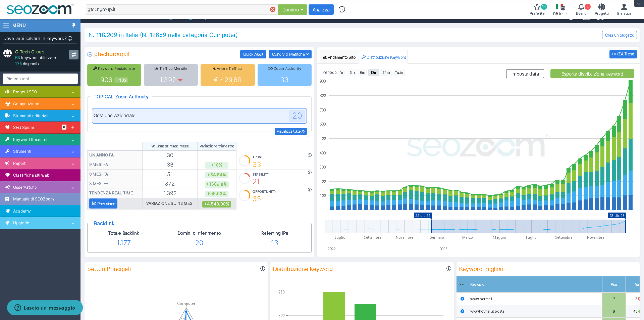Click the Analizza button

tap(321, 9)
